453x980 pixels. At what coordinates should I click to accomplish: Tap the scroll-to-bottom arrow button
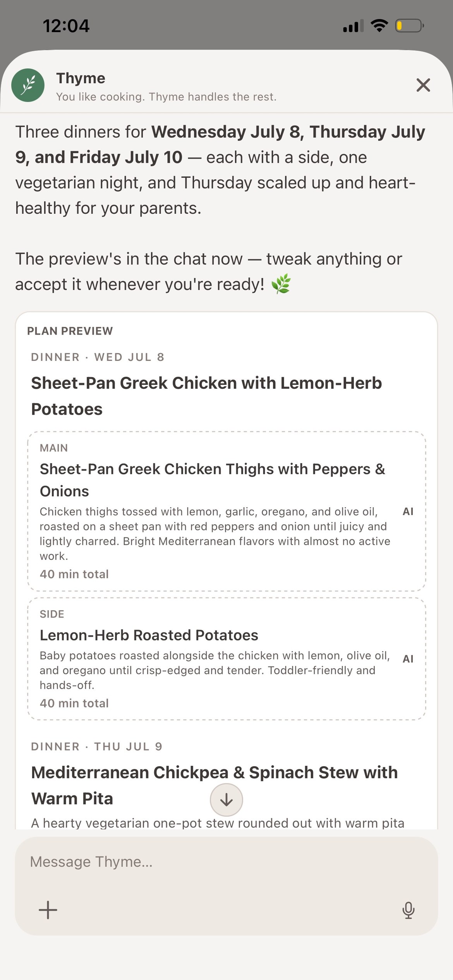point(226,800)
